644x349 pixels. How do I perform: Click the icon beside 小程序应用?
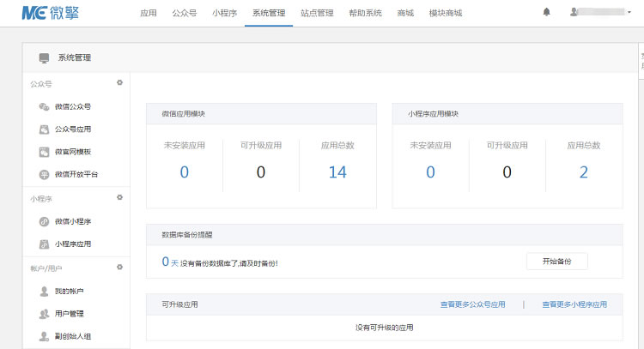click(44, 244)
